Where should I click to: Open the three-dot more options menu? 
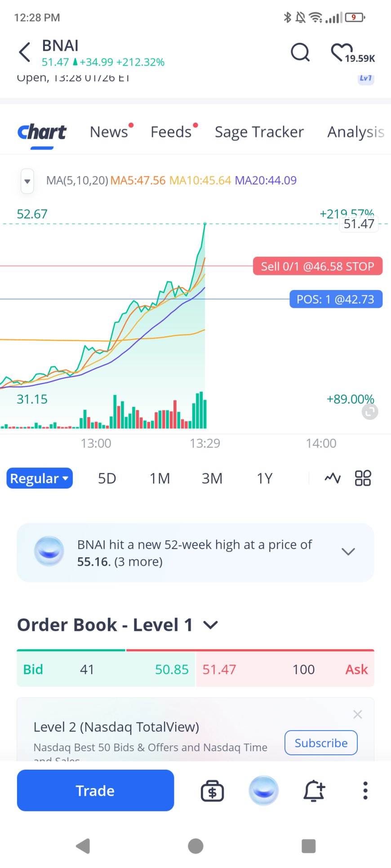(x=365, y=790)
